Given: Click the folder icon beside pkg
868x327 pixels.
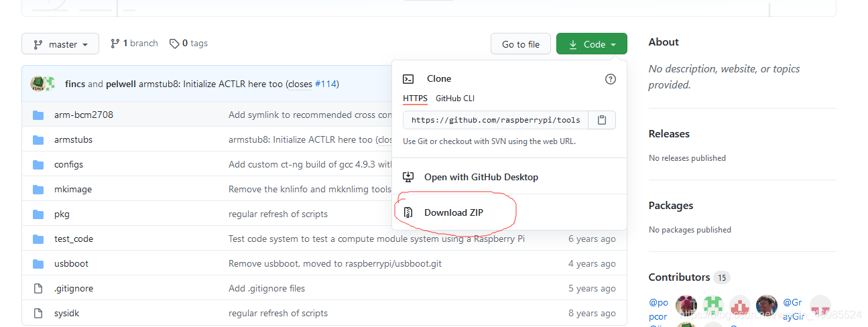Looking at the screenshot, I should [x=38, y=214].
